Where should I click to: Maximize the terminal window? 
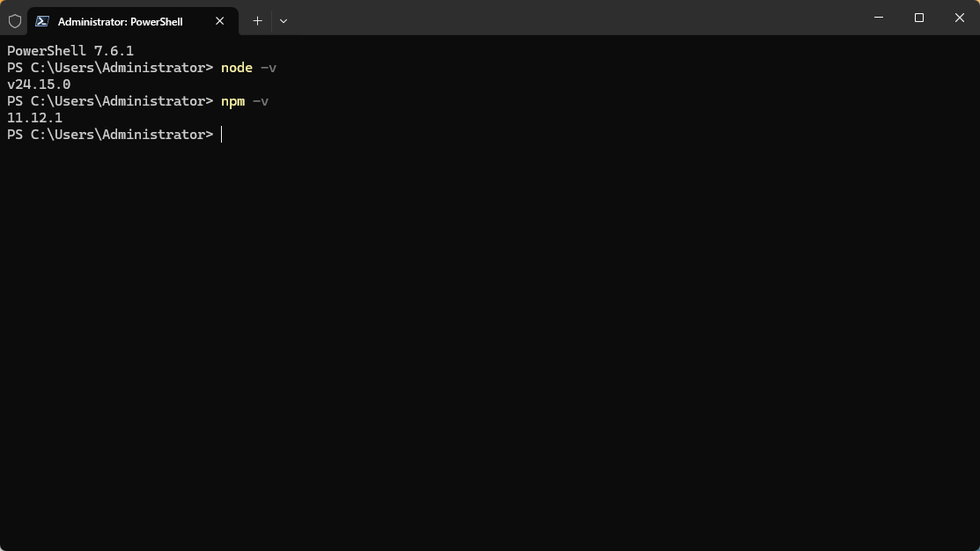click(918, 18)
